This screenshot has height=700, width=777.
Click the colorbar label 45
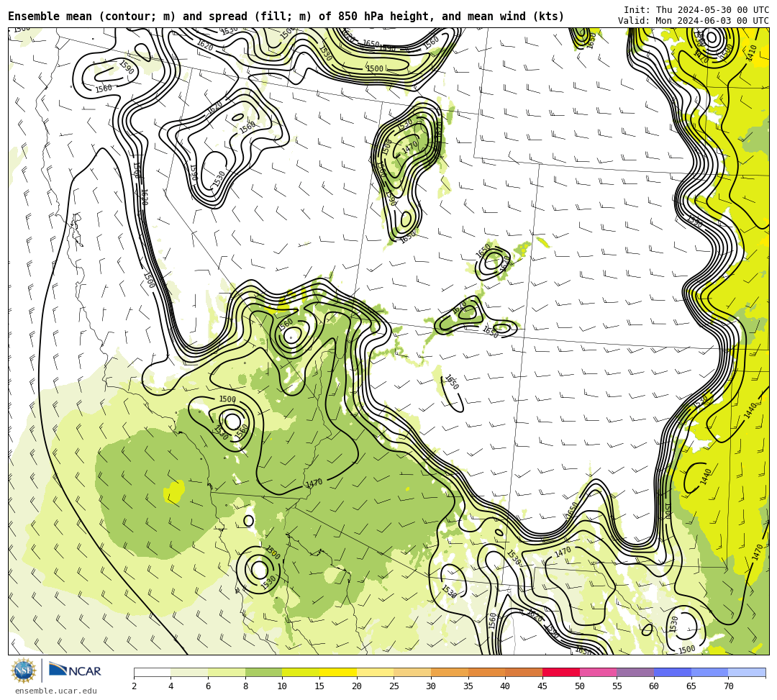click(542, 686)
